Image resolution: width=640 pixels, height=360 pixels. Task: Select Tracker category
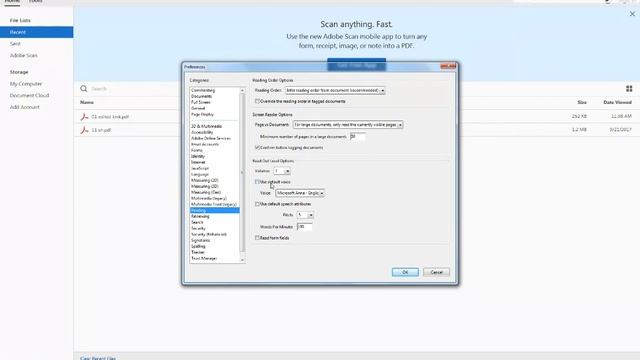[198, 252]
